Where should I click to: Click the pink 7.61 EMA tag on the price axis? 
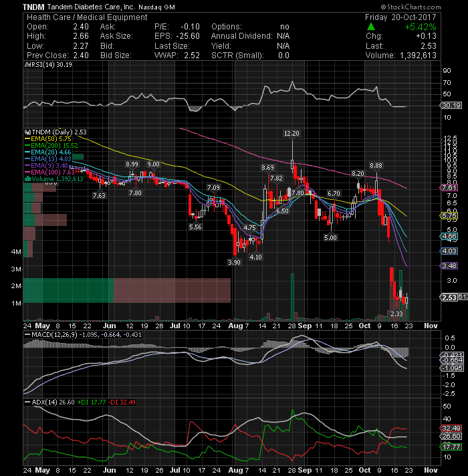(x=449, y=188)
